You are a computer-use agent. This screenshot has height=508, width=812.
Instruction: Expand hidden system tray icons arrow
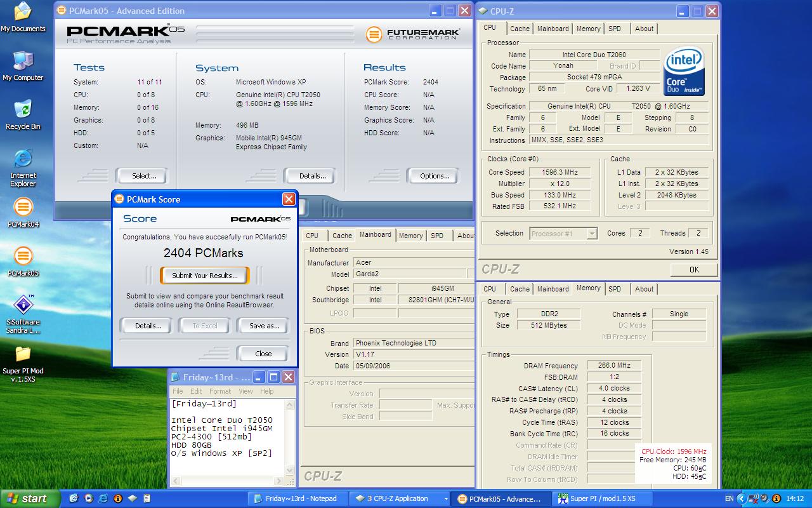coord(742,498)
